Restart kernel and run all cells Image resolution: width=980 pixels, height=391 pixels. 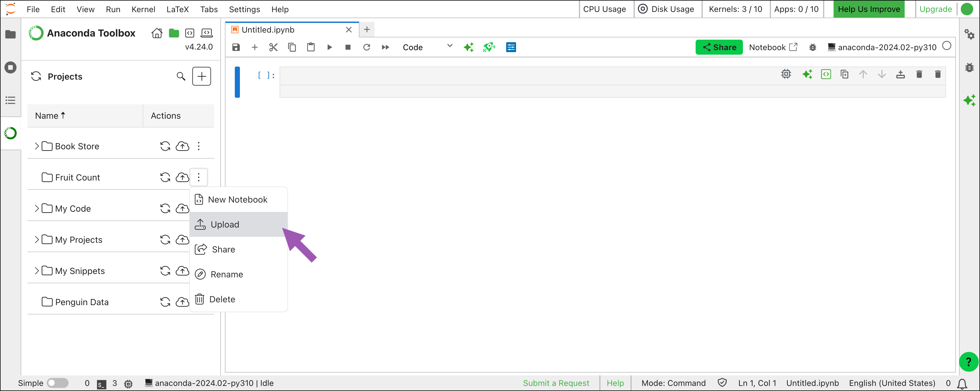[385, 47]
